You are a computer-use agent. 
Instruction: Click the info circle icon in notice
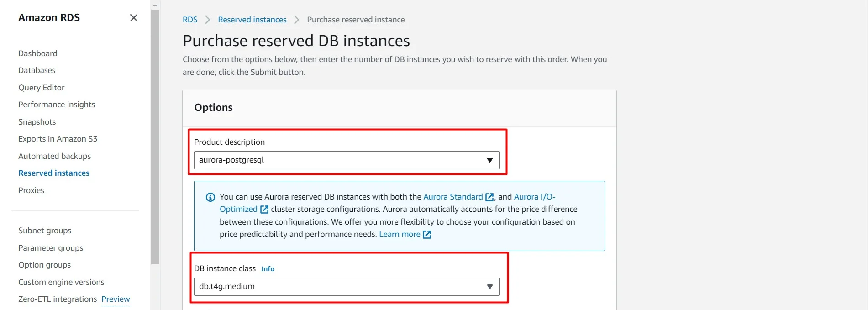tap(210, 197)
